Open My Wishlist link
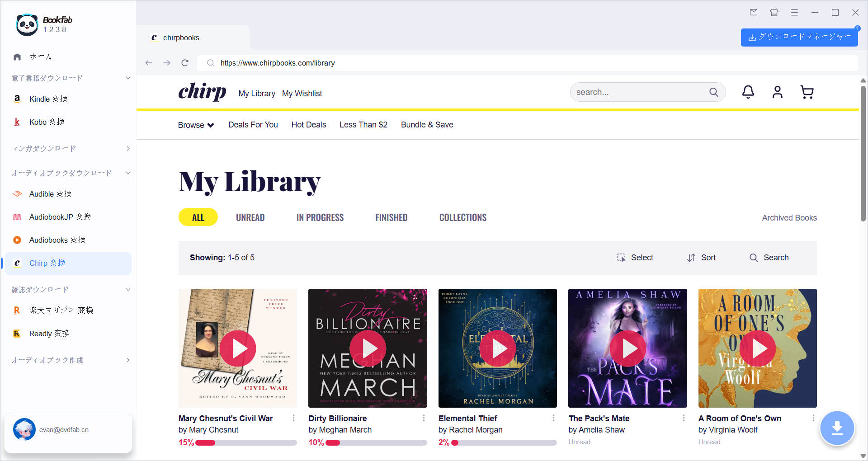Image resolution: width=868 pixels, height=461 pixels. [x=302, y=94]
